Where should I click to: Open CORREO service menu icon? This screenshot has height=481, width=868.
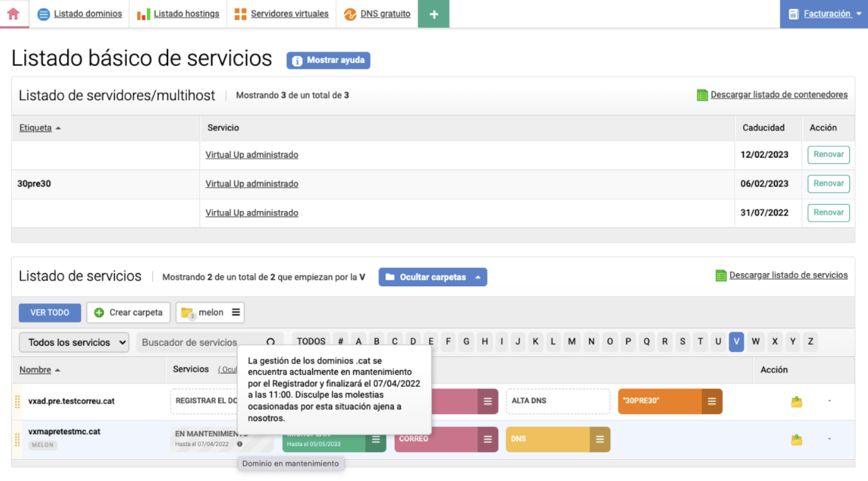point(488,439)
